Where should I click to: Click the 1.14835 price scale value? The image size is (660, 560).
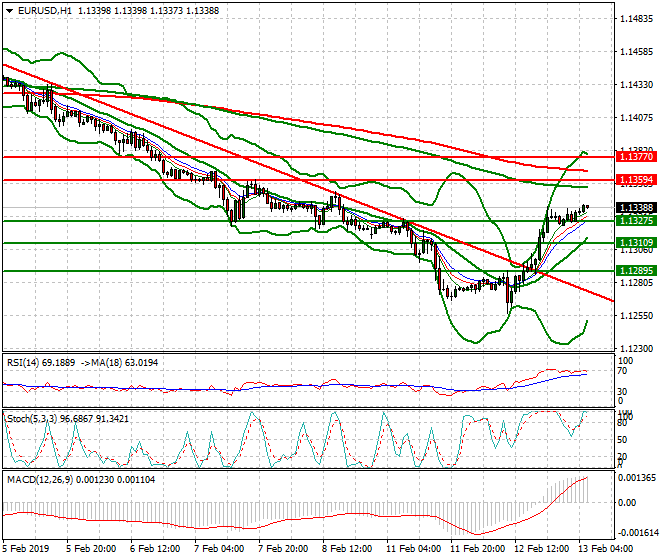[637, 19]
